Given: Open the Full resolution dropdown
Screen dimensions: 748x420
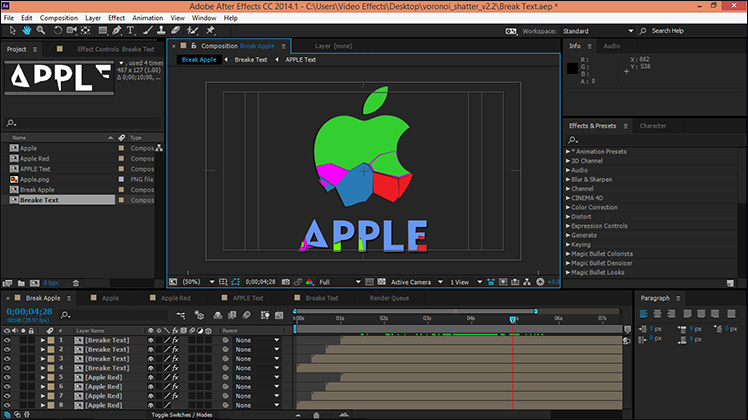Looking at the screenshot, I should point(340,282).
